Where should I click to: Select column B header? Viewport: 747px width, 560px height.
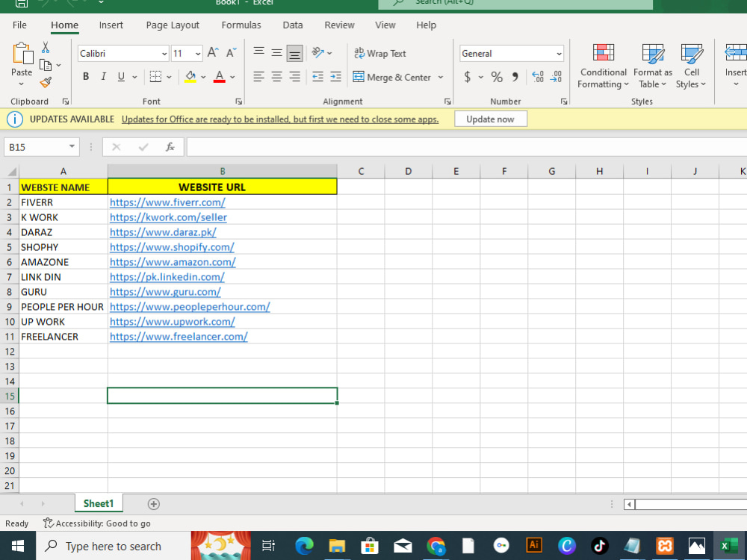pyautogui.click(x=223, y=172)
